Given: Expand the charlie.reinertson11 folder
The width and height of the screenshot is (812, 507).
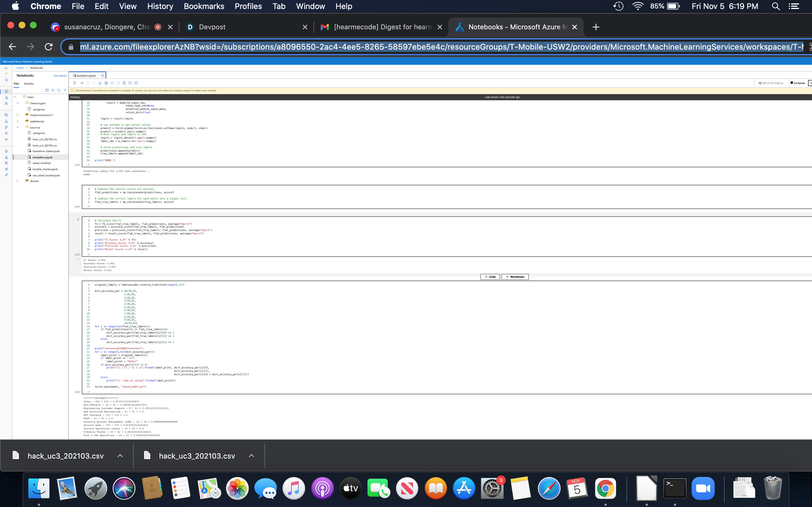Looking at the screenshot, I should click(x=17, y=115).
